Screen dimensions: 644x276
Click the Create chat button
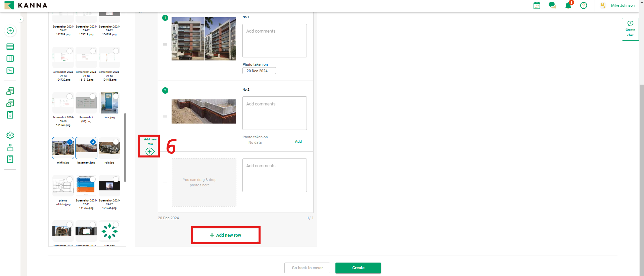click(630, 29)
